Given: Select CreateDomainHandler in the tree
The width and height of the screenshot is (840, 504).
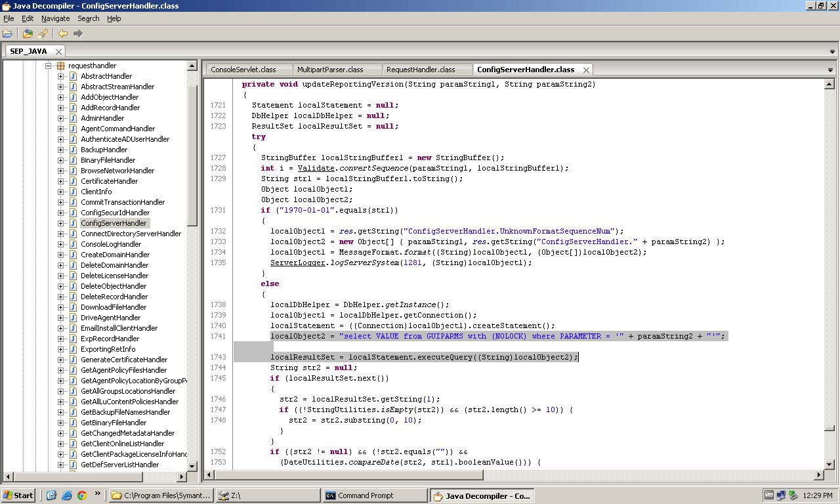Looking at the screenshot, I should [x=115, y=255].
